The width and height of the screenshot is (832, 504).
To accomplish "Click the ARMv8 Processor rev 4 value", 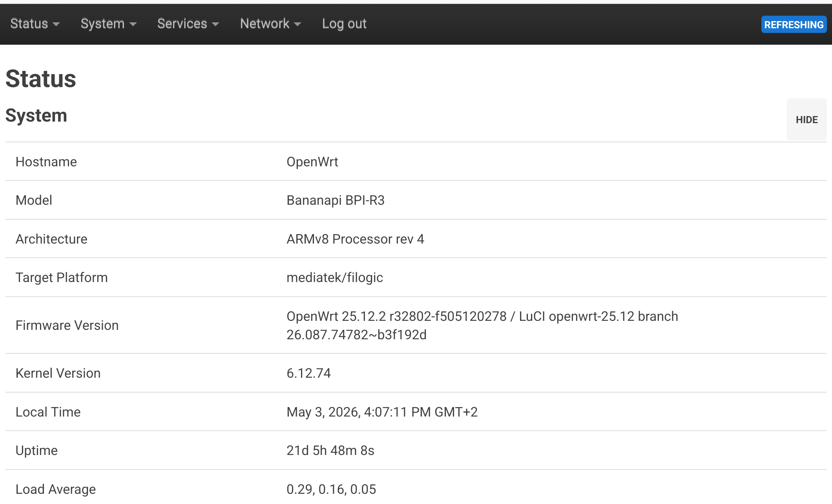I will point(355,239).
